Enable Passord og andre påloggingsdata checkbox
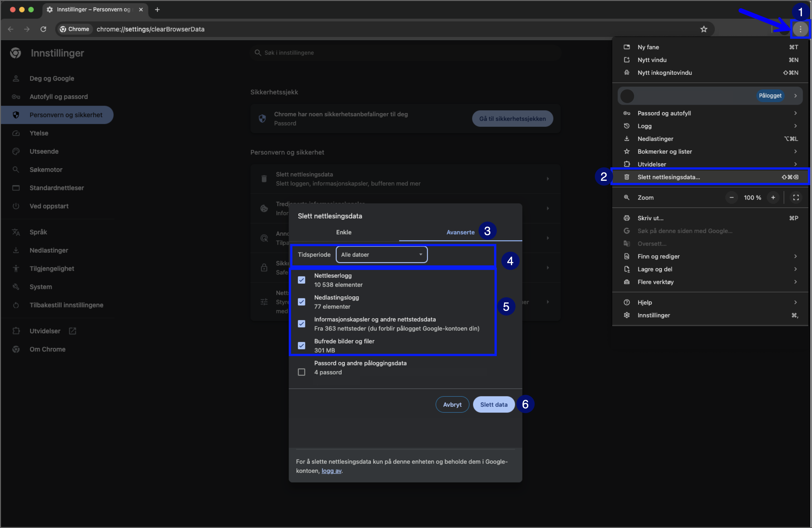812x528 pixels. 301,372
